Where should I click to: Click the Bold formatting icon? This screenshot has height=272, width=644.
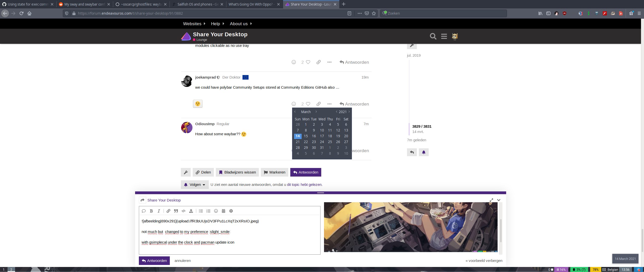click(151, 211)
